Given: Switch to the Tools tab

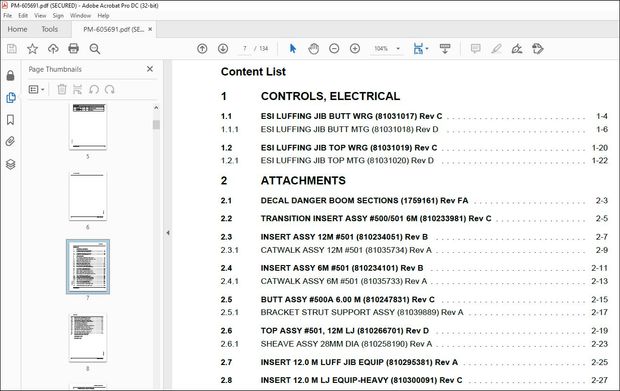Looking at the screenshot, I should point(49,29).
